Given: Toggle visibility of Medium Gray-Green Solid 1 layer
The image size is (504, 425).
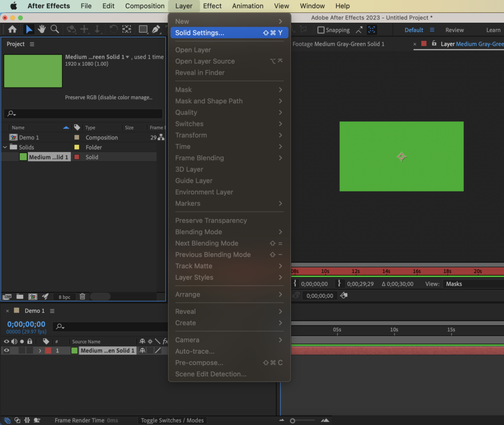Looking at the screenshot, I should pyautogui.click(x=6, y=350).
